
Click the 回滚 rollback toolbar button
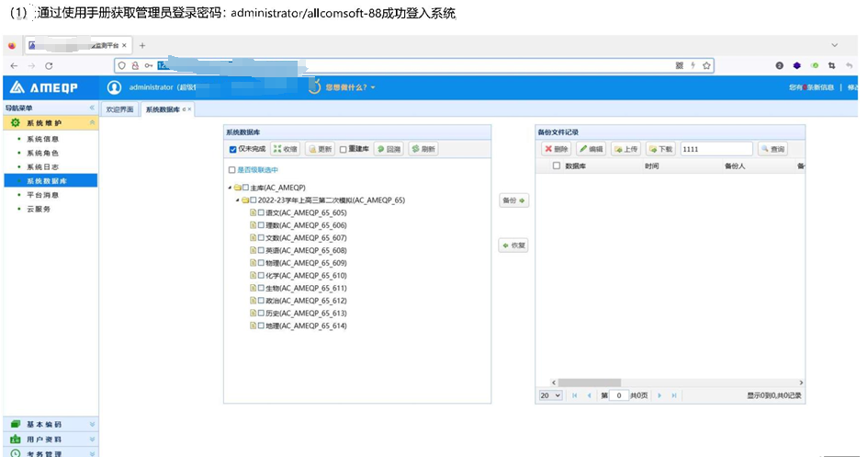point(389,149)
